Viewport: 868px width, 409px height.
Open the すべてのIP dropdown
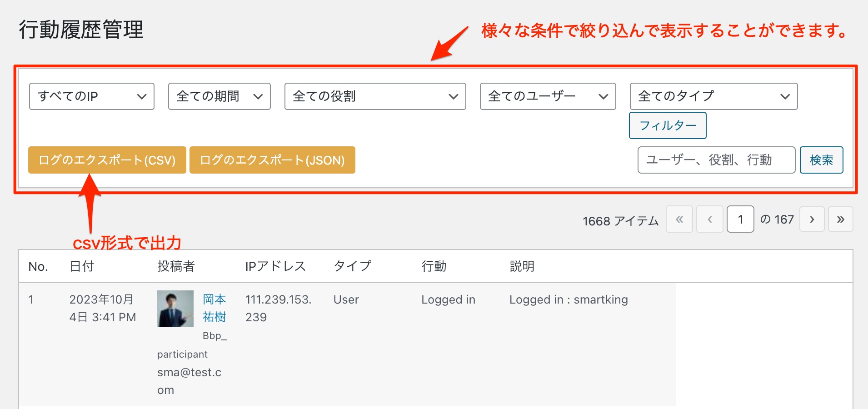click(x=91, y=96)
